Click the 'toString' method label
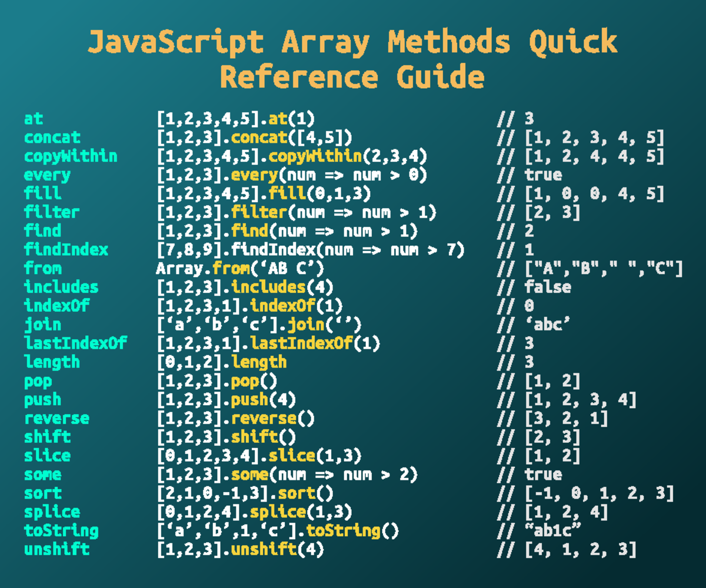This screenshot has width=706, height=588. pyautogui.click(x=61, y=531)
